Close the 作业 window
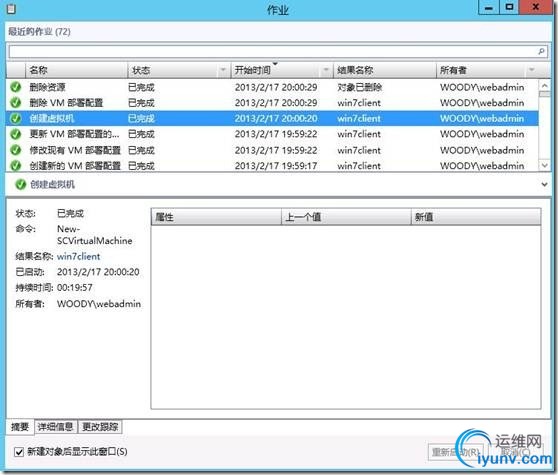 click(536, 7)
